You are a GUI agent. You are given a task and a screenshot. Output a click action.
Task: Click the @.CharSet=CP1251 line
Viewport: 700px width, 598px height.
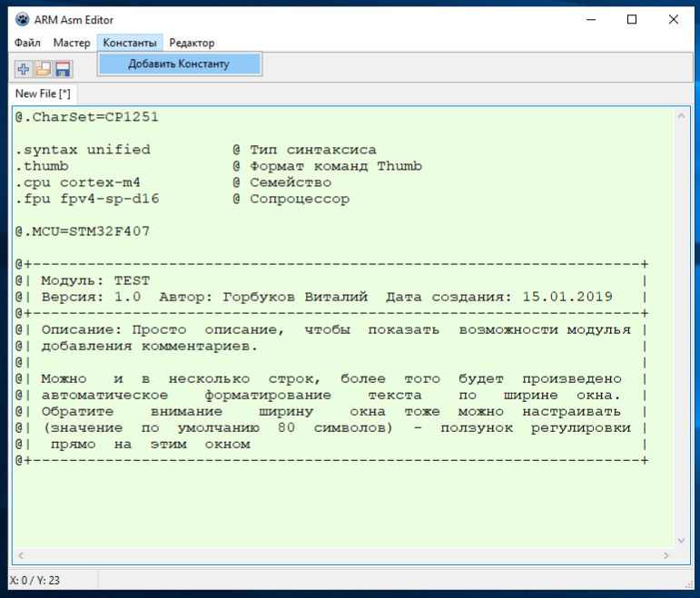87,117
